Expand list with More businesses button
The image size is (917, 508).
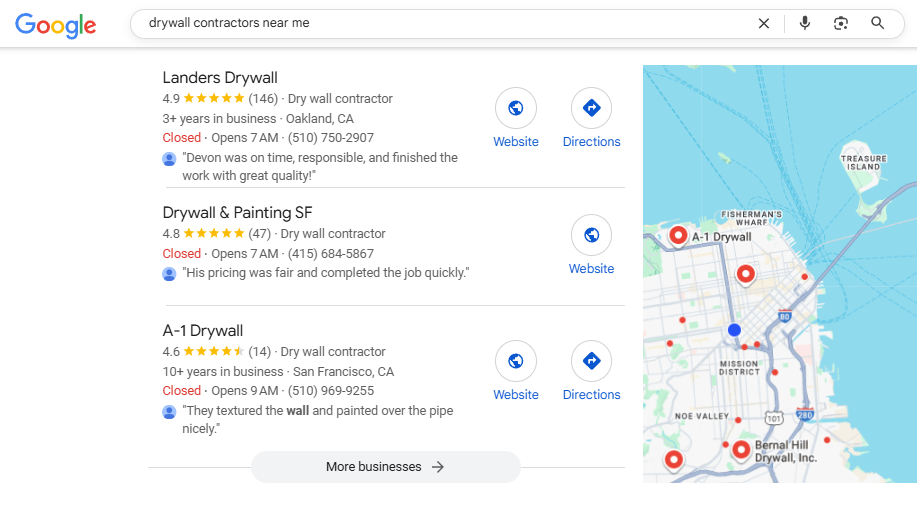[385, 467]
